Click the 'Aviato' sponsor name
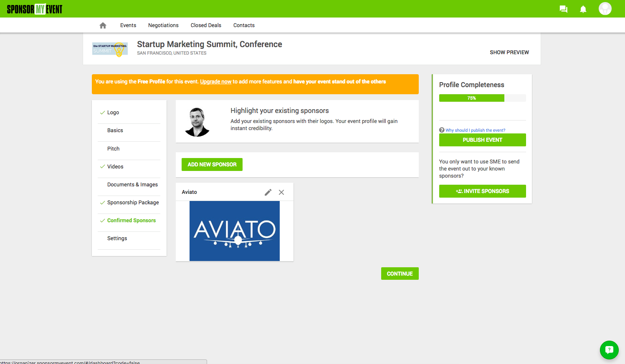625x364 pixels. [189, 192]
